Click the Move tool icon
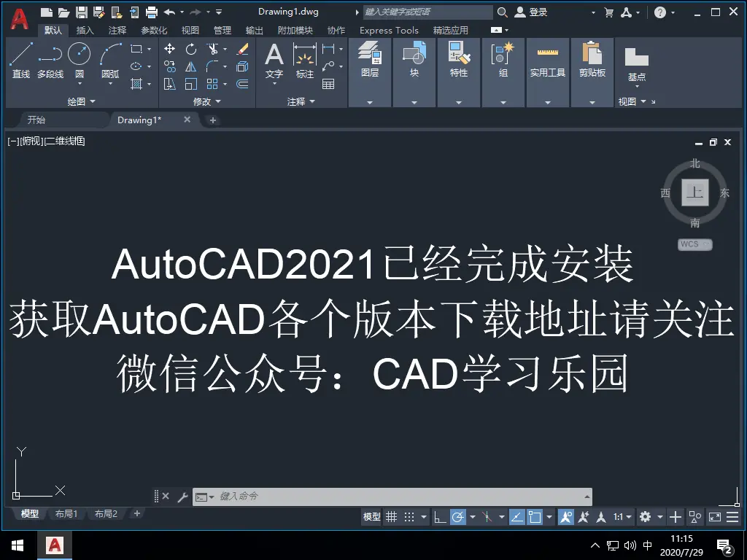 169,49
